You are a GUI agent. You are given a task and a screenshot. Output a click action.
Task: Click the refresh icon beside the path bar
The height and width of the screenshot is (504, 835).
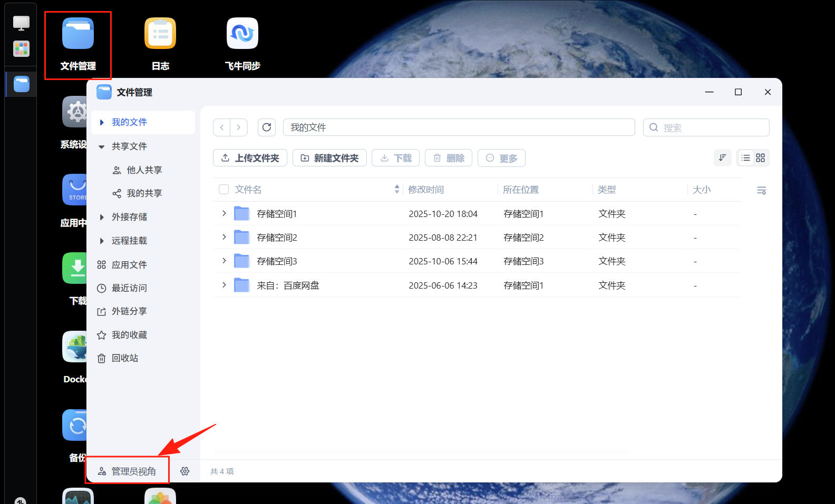tap(267, 127)
